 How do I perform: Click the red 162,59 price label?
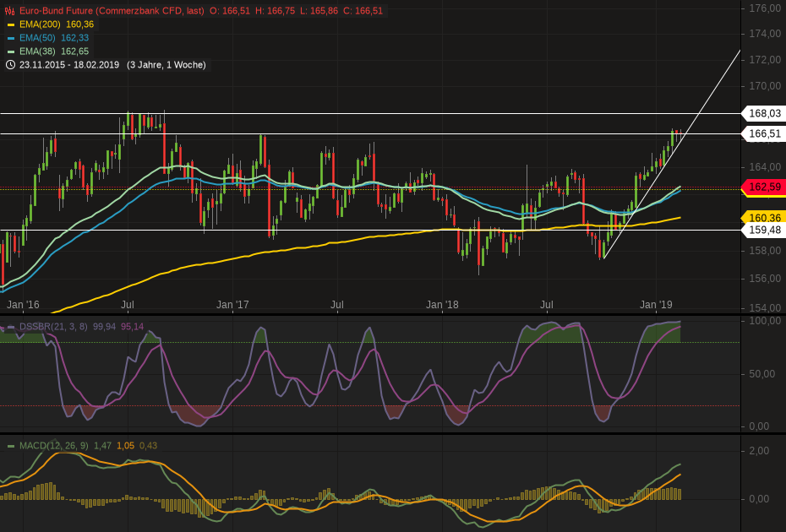click(763, 187)
